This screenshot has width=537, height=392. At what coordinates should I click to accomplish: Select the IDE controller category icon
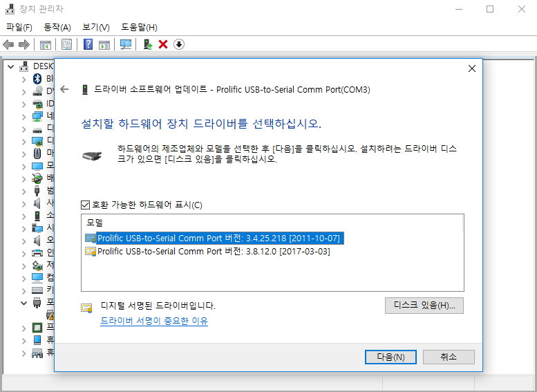click(x=37, y=104)
